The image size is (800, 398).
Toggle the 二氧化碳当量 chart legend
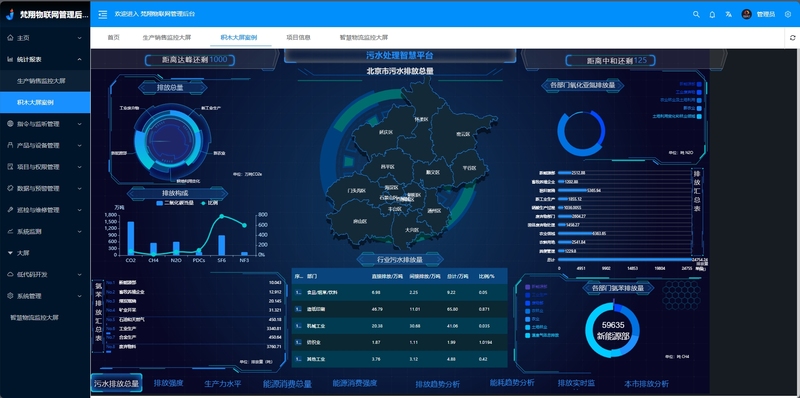click(174, 203)
